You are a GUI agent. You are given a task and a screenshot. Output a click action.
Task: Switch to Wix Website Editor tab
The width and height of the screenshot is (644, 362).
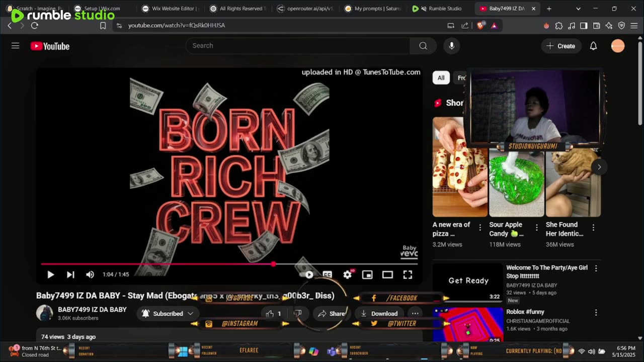pyautogui.click(x=171, y=9)
